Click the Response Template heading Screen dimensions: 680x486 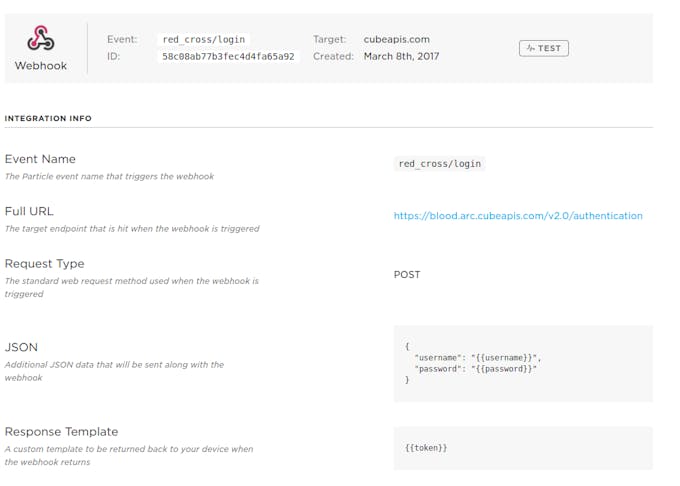(61, 432)
